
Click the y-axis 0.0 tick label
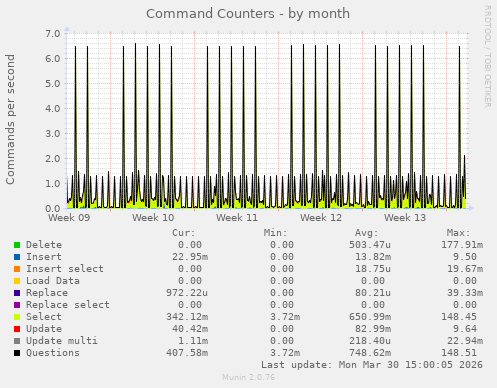click(x=53, y=208)
